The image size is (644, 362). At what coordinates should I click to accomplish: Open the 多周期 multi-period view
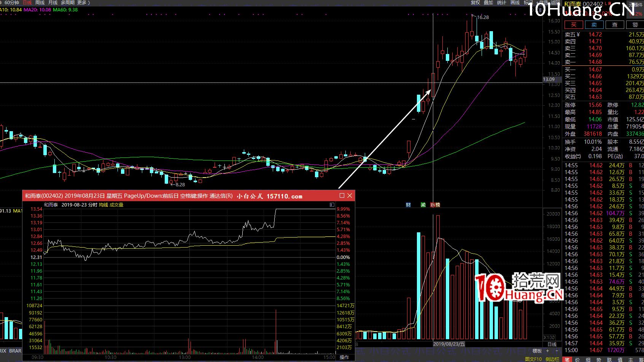pos(68,3)
